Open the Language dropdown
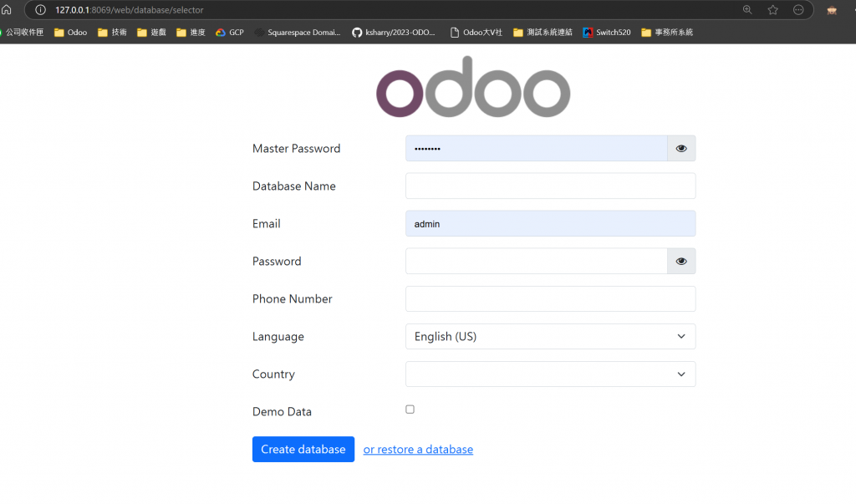856x504 pixels. (550, 337)
